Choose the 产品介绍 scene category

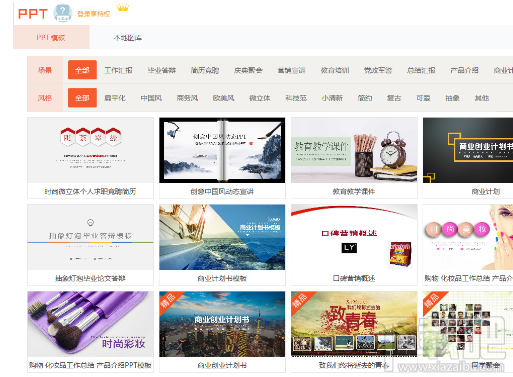click(464, 70)
